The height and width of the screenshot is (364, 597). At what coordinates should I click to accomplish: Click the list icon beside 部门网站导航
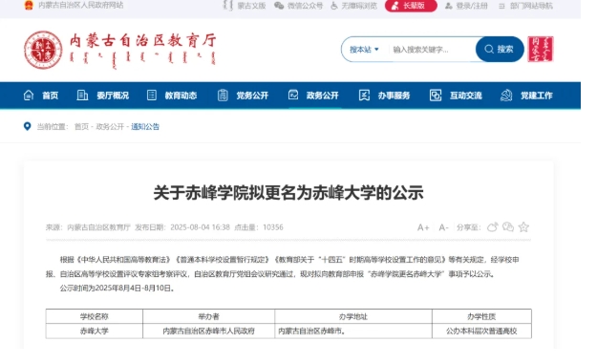coord(501,6)
